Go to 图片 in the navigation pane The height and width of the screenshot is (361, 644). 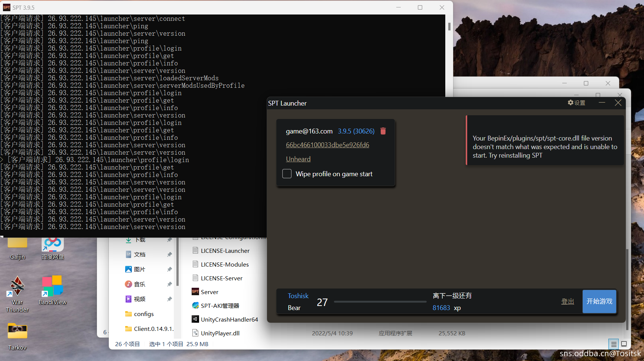(x=139, y=270)
